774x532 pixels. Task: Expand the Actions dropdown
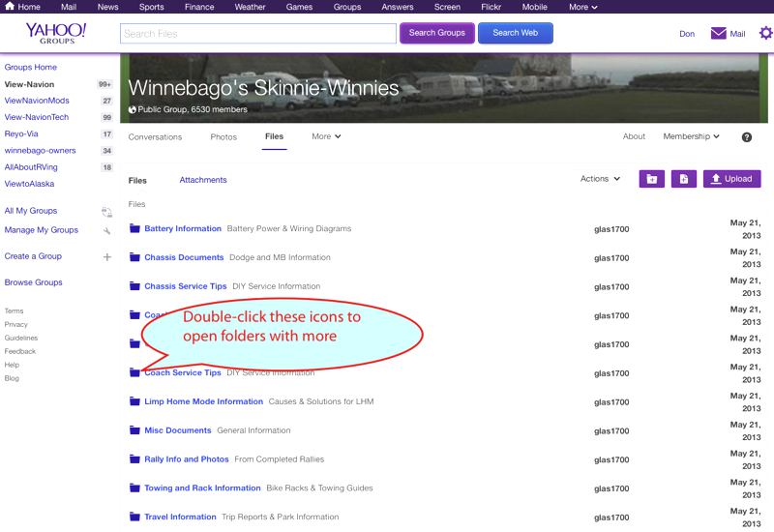pyautogui.click(x=601, y=179)
